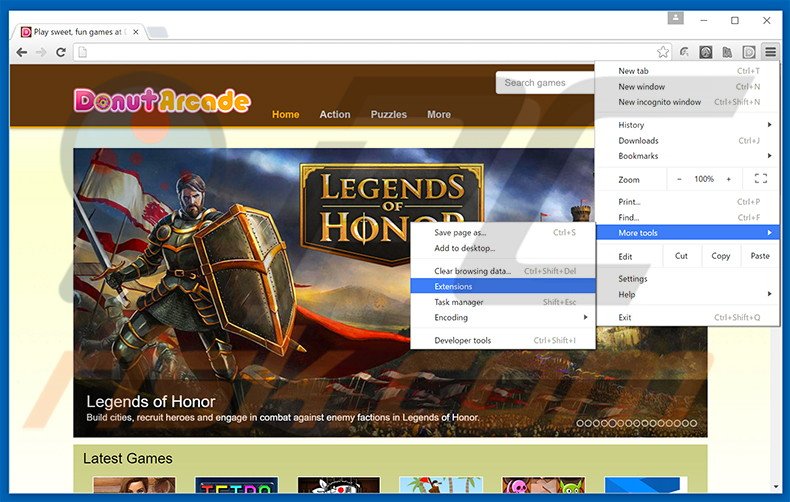The image size is (790, 502).
Task: Open Task manager from submenu
Action: pyautogui.click(x=503, y=302)
